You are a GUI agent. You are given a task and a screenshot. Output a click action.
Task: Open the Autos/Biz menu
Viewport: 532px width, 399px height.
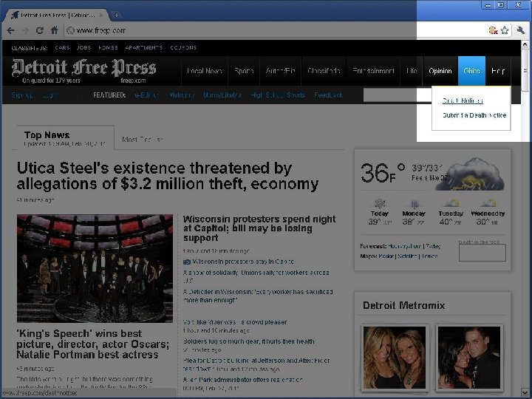280,71
